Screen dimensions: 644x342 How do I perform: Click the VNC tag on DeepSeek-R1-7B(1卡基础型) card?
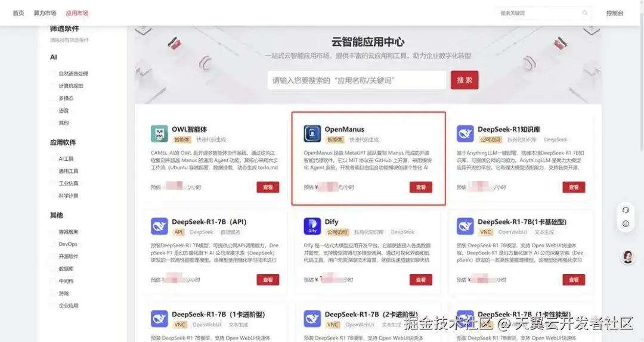tap(485, 232)
